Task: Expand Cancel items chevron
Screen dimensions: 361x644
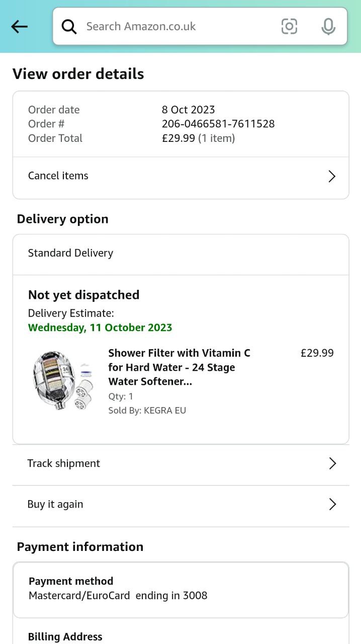Action: (332, 176)
